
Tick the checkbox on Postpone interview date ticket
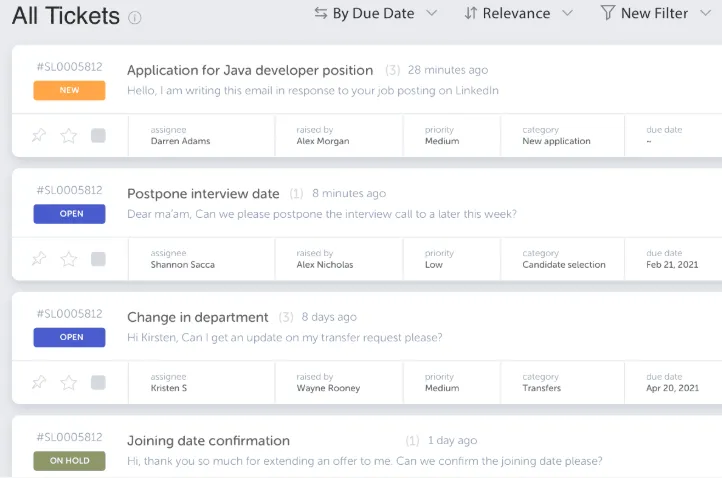click(98, 259)
